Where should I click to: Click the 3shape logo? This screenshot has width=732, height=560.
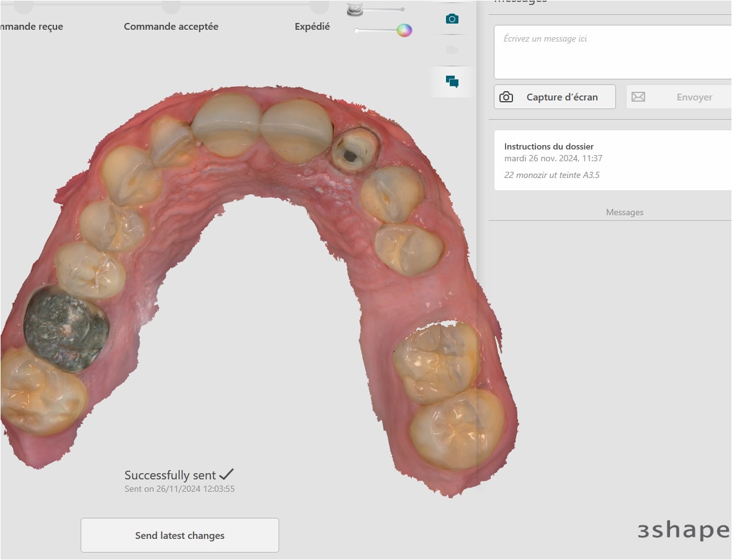pyautogui.click(x=683, y=530)
